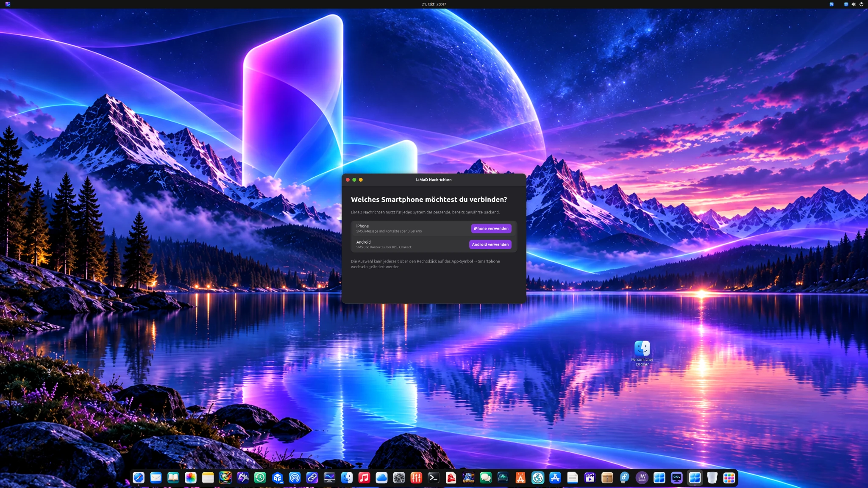Open the archive box icon in dock

(x=607, y=478)
